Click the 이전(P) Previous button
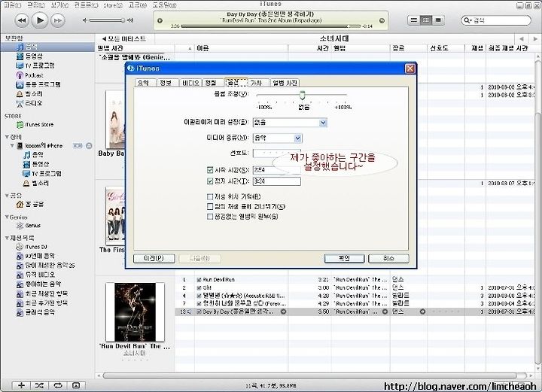Screen dimensions: 542x392 (154, 258)
